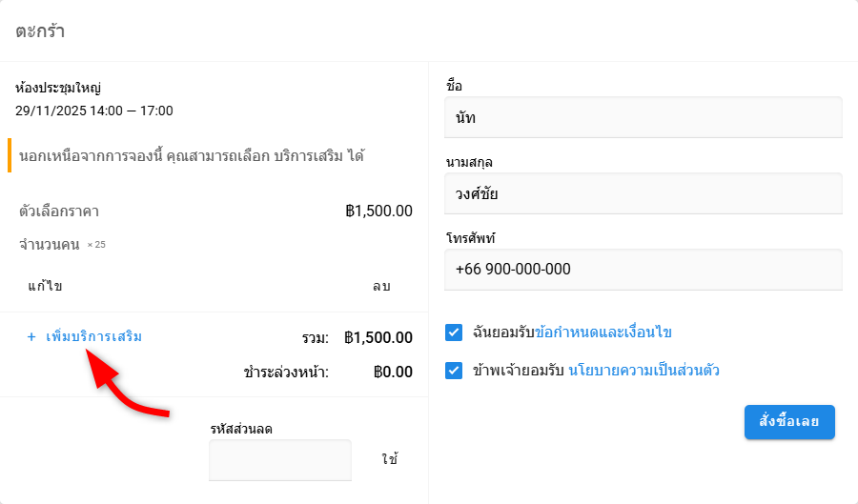Click the ชื่อ first name field
Screen dimensions: 858x504
tap(643, 117)
